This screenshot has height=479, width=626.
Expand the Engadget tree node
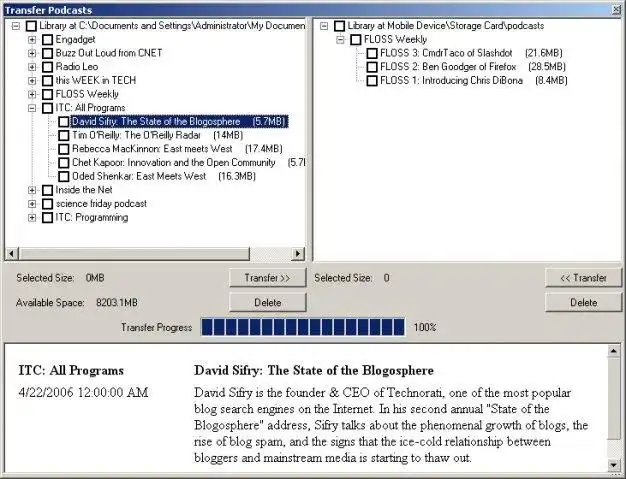[x=32, y=40]
